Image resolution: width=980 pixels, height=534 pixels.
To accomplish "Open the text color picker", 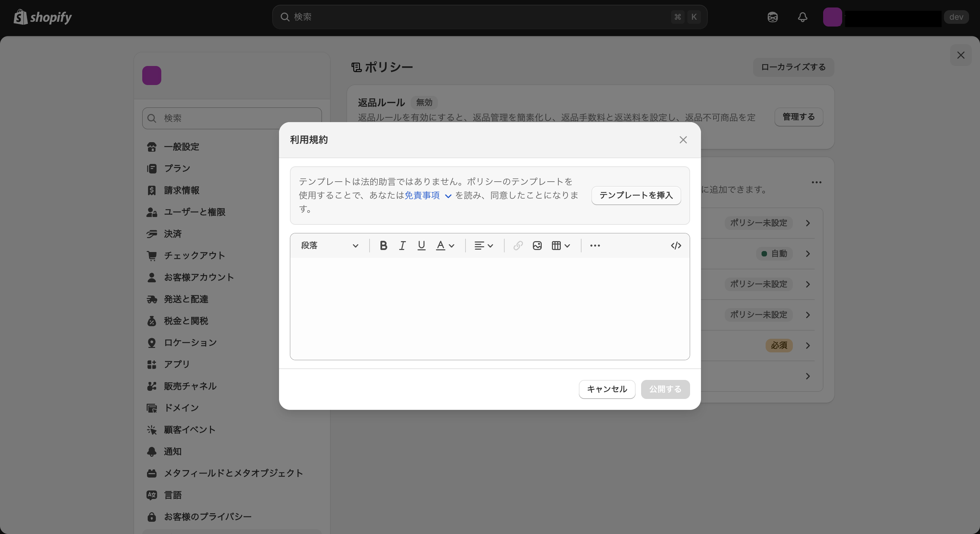I will coord(445,245).
